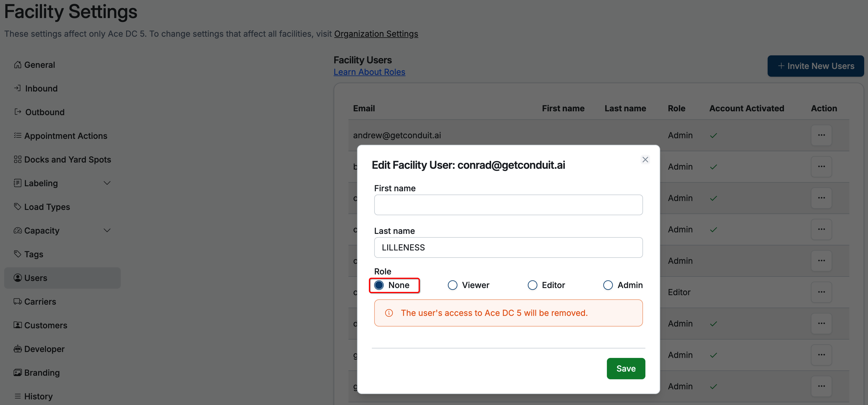Click the Customers icon in the sidebar
The image size is (868, 405).
(17, 325)
